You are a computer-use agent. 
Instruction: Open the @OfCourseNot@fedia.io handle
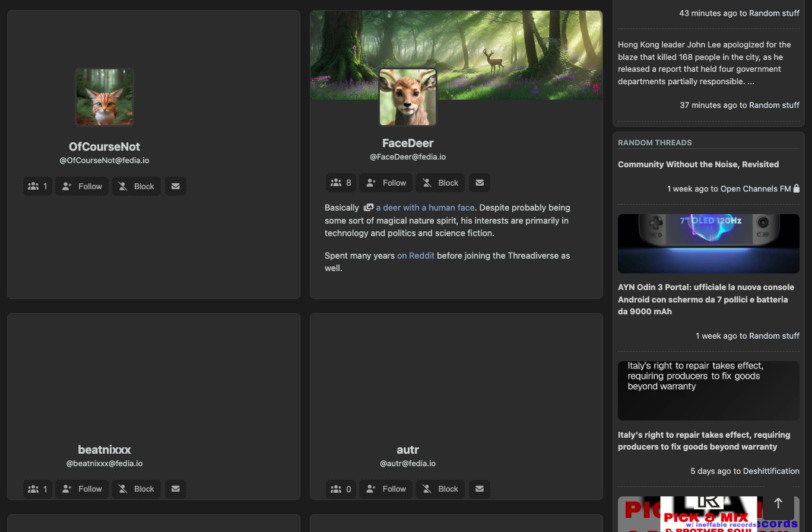coord(104,160)
